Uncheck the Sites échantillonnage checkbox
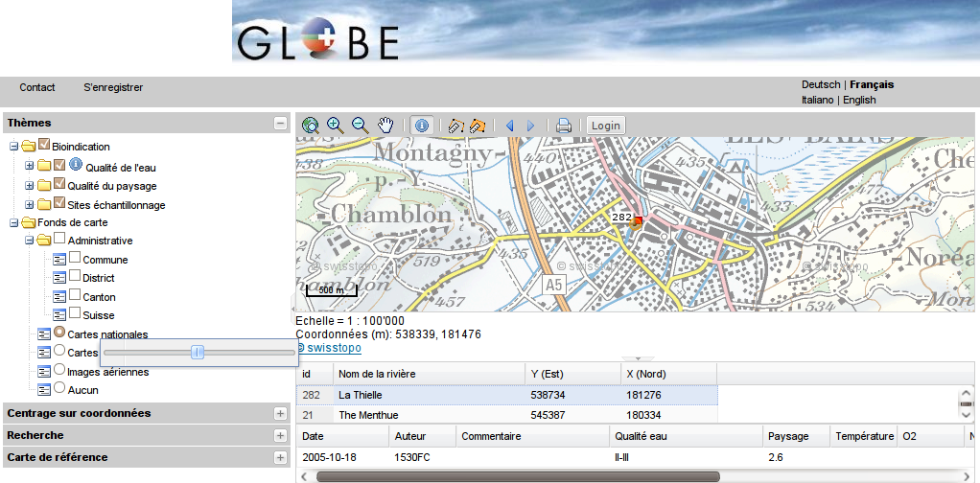 pyautogui.click(x=59, y=202)
